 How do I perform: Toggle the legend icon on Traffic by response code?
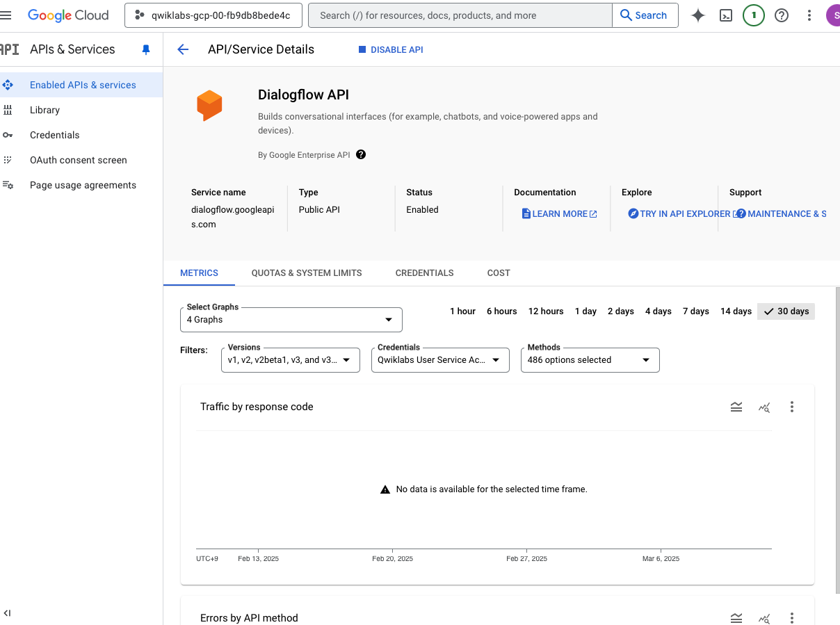coord(736,407)
